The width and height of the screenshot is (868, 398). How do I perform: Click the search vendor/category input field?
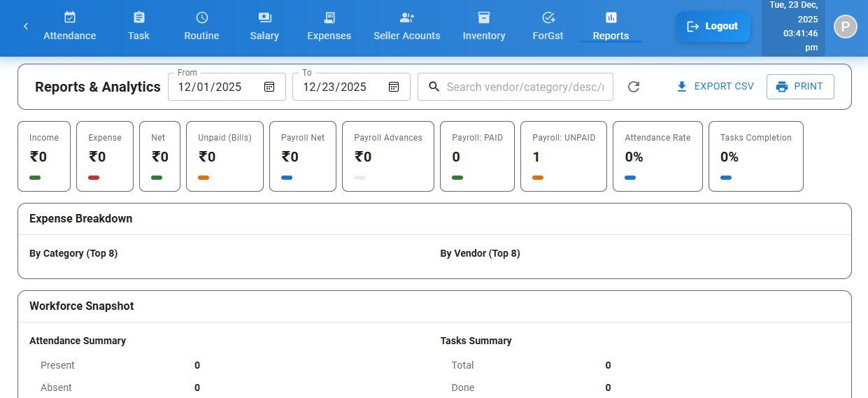(525, 87)
